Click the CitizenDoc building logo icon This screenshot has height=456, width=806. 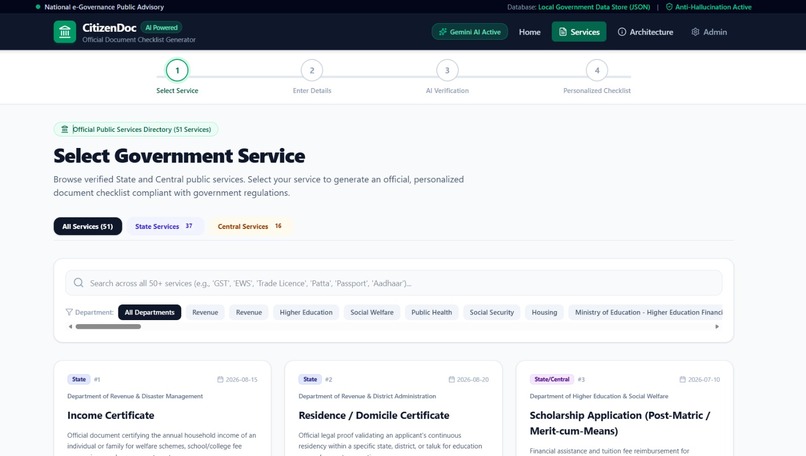tap(65, 32)
